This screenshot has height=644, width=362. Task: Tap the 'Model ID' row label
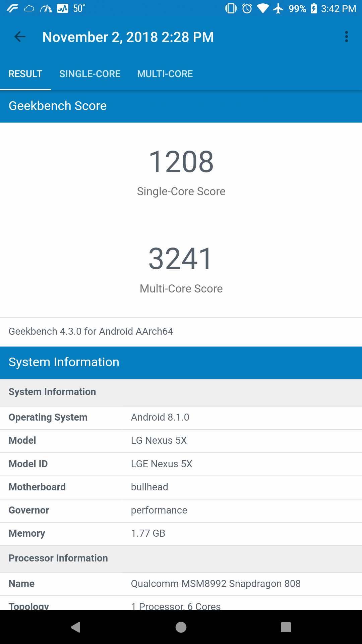point(28,464)
